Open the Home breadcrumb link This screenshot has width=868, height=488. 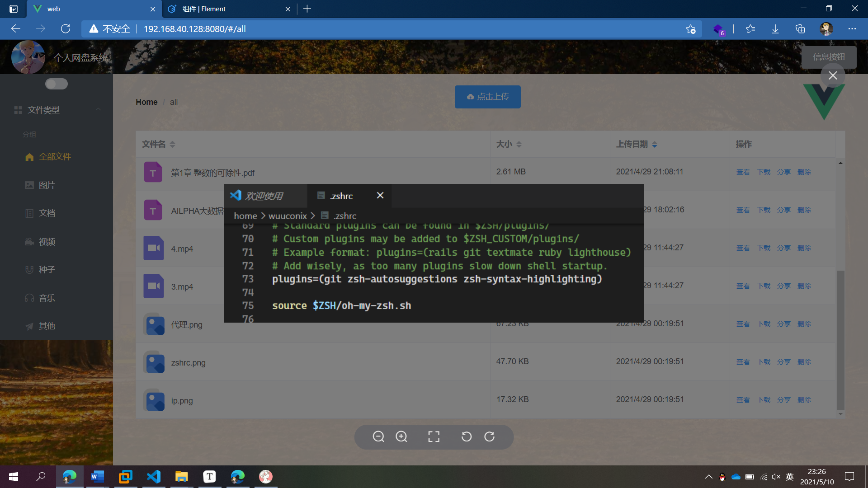point(146,102)
